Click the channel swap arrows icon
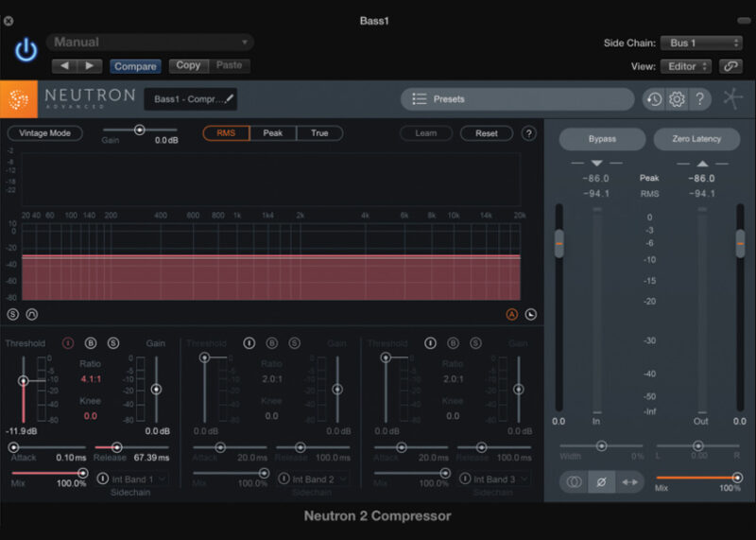This screenshot has width=756, height=540. (x=629, y=482)
